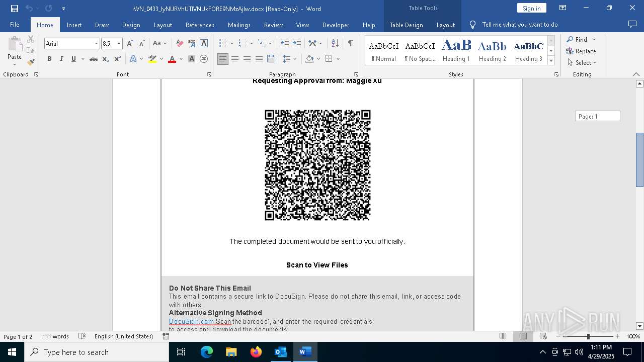The width and height of the screenshot is (644, 362).
Task: Open the Font dialog launcher
Action: (x=209, y=74)
